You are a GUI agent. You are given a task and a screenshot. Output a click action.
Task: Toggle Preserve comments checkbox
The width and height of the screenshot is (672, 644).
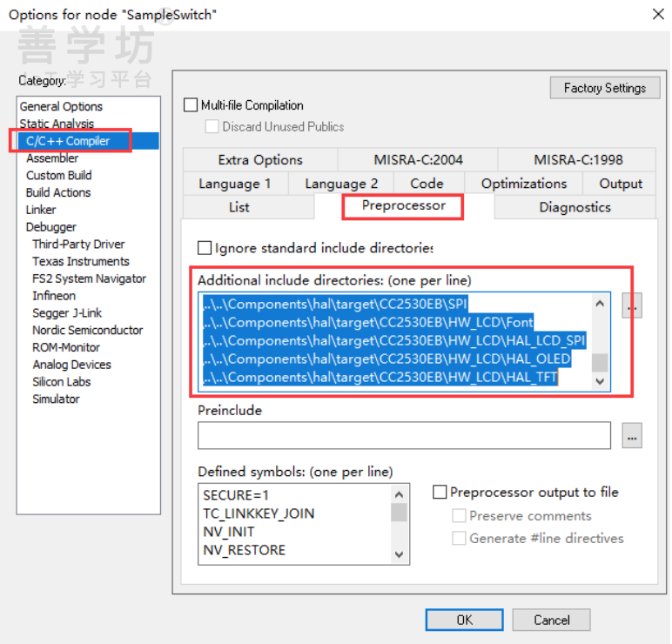(x=459, y=515)
